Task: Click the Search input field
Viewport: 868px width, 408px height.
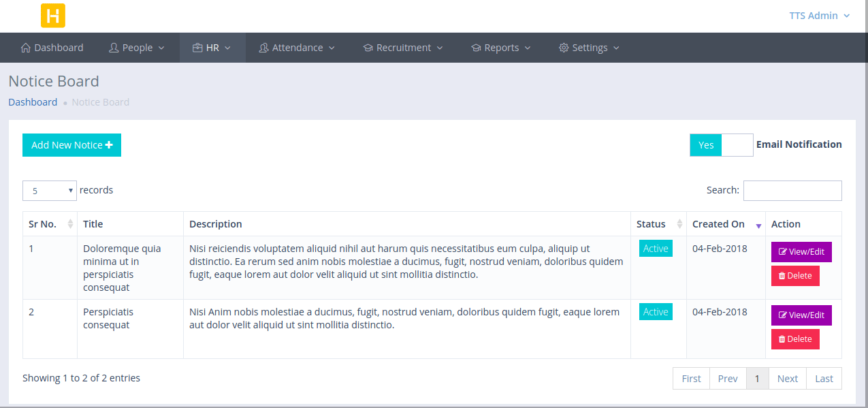Action: [x=792, y=191]
